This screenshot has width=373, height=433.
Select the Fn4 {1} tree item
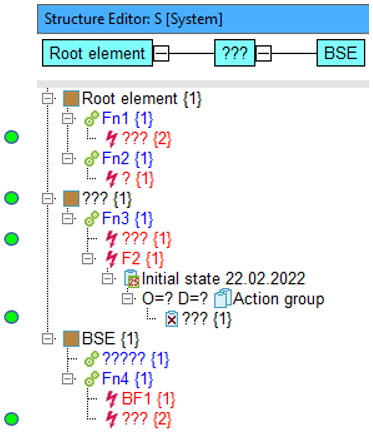pos(127,379)
